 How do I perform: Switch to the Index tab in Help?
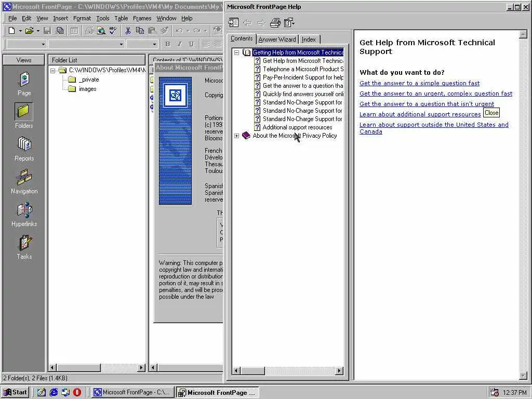(309, 39)
